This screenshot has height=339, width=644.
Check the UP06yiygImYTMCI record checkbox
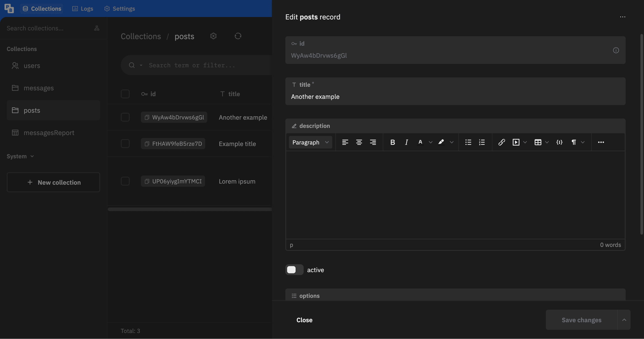pos(125,181)
